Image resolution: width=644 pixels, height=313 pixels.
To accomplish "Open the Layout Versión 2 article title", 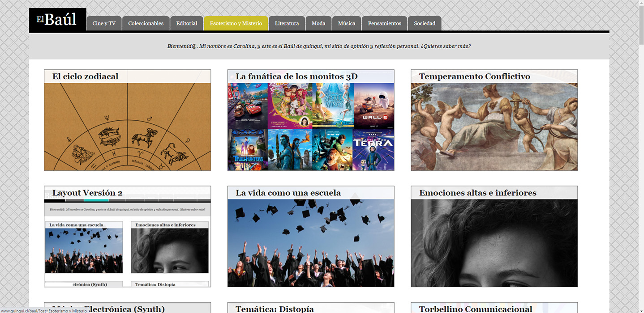I will point(87,193).
